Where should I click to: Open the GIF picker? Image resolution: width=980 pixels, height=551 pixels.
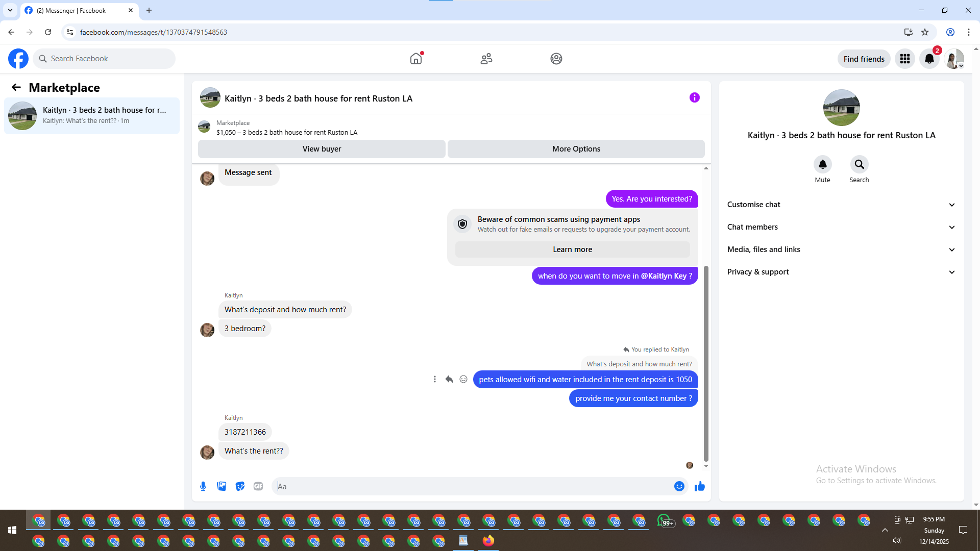point(258,486)
